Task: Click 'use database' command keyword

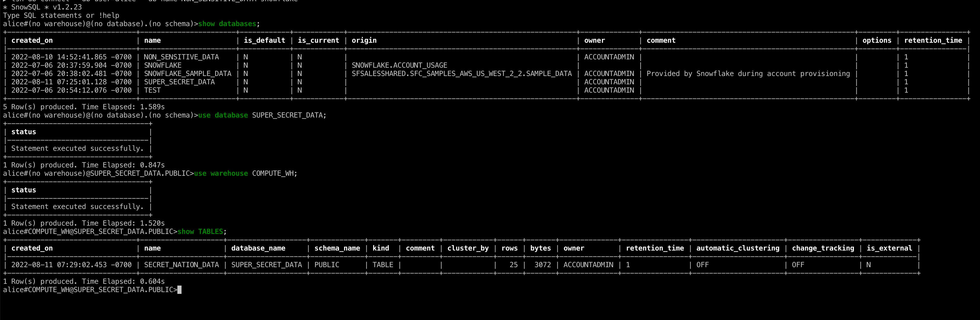Action: click(x=223, y=115)
